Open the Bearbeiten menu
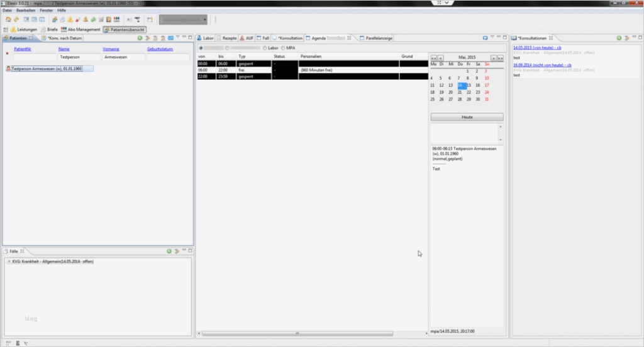 coord(26,10)
